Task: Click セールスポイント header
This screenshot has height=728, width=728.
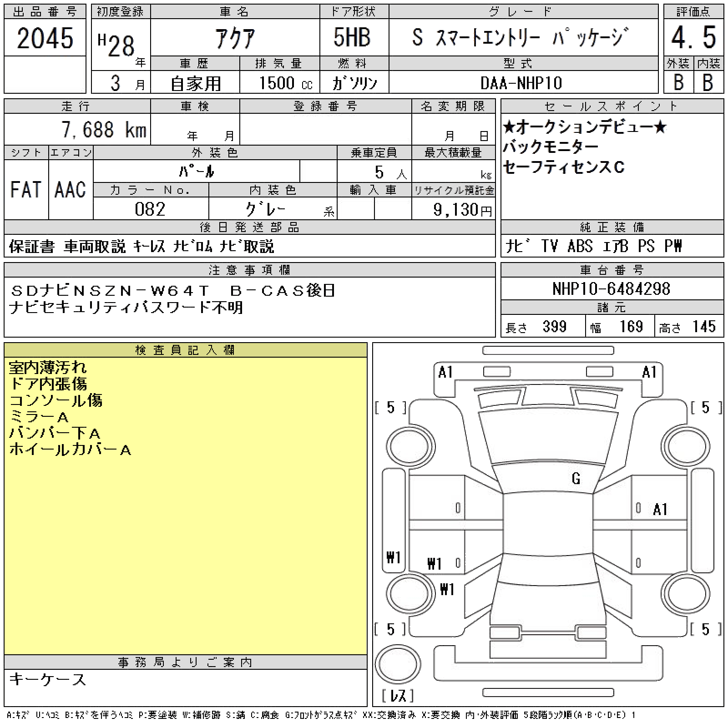Action: coord(612,106)
